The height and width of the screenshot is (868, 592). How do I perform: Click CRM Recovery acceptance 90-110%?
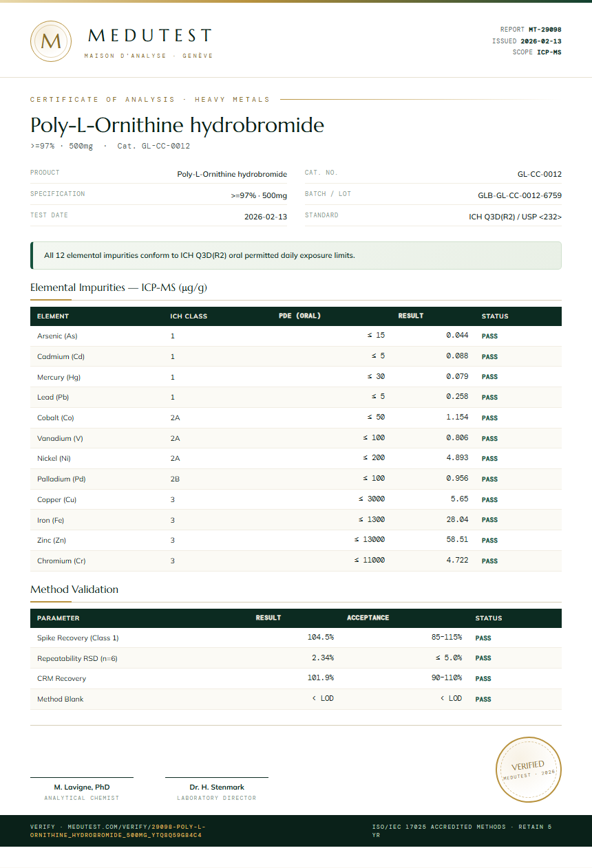point(447,678)
